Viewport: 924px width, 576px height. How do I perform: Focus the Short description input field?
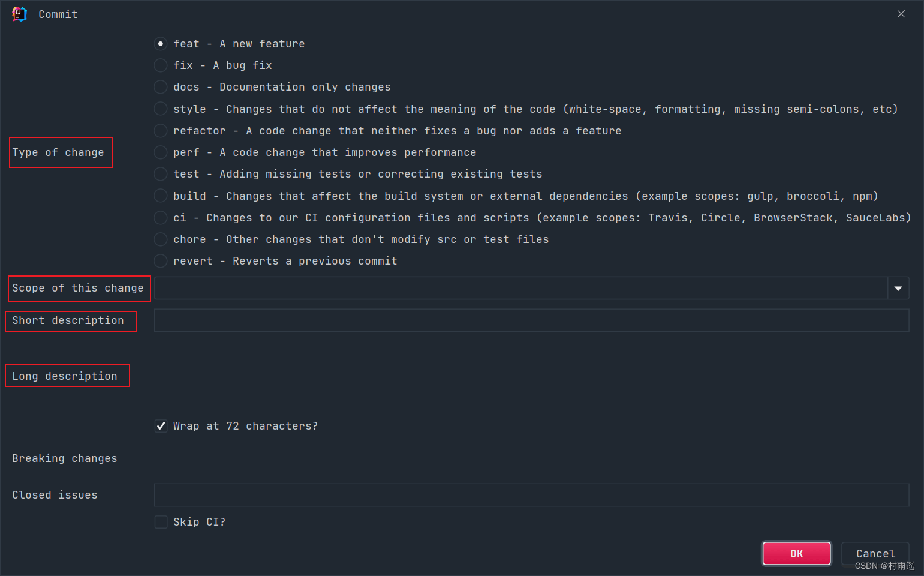pos(531,320)
